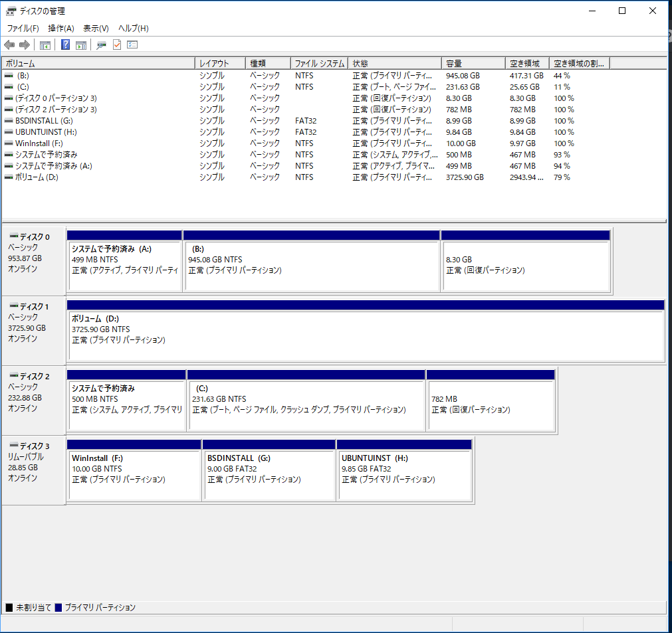Open the ヘルプ(H) menu
The image size is (672, 633).
[134, 29]
